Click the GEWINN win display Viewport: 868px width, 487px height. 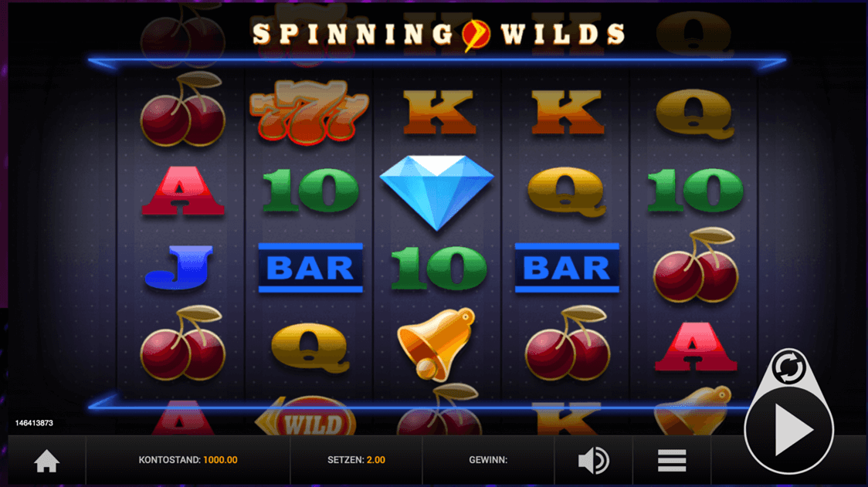tap(488, 460)
